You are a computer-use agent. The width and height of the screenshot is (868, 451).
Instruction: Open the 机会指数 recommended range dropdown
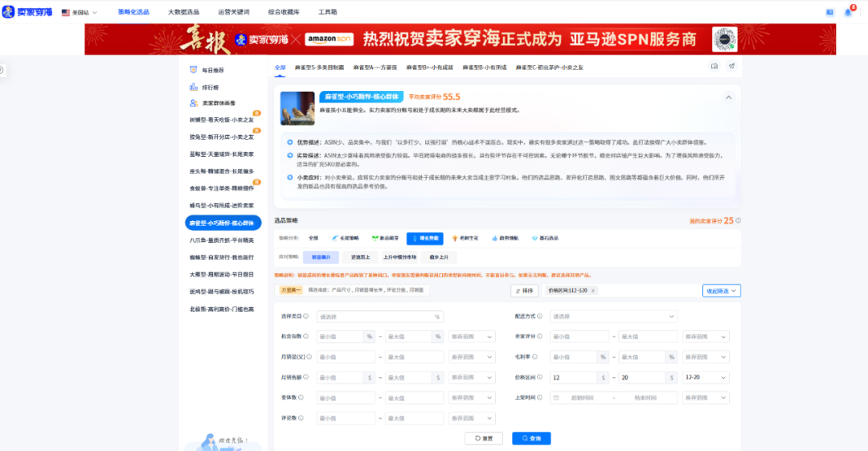tap(472, 337)
